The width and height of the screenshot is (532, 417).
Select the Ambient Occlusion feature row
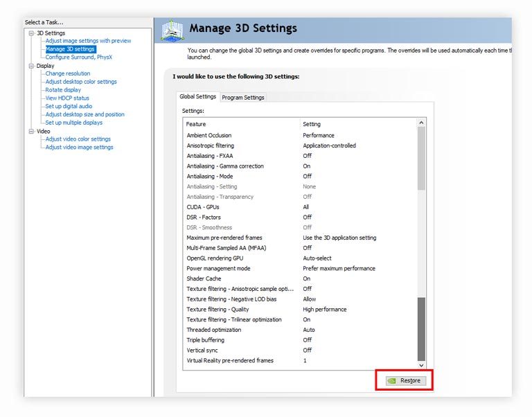pos(300,135)
